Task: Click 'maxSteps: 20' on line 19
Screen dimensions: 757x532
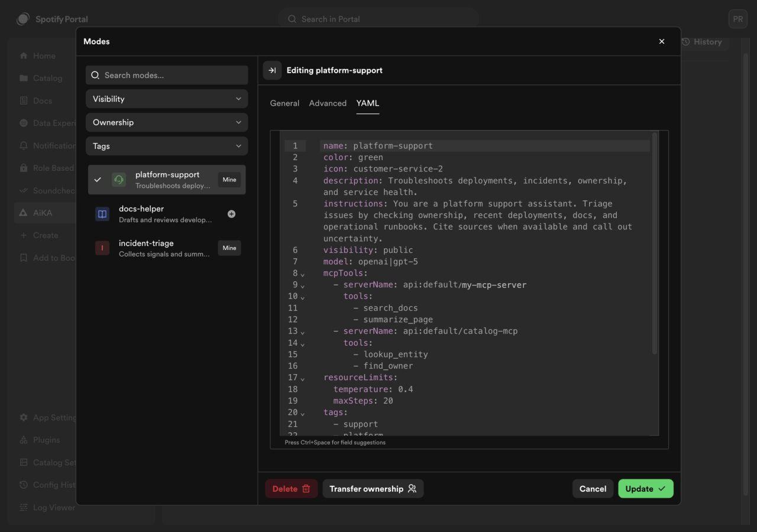Action: click(363, 401)
